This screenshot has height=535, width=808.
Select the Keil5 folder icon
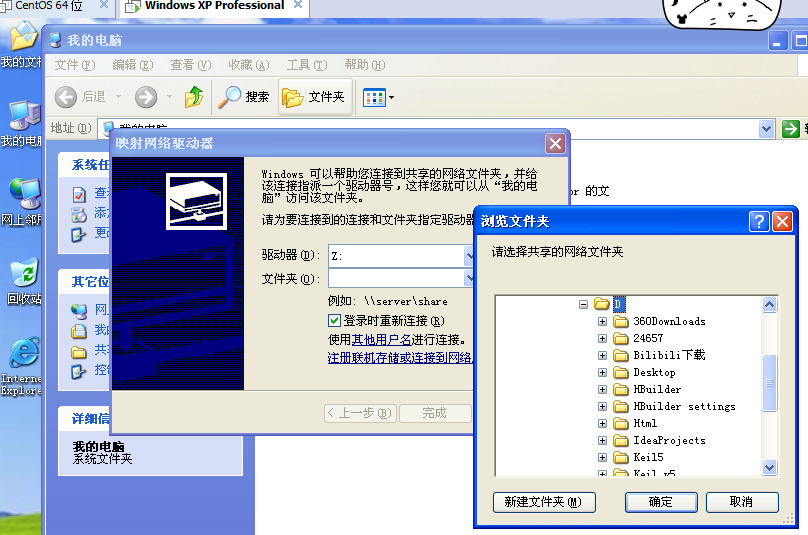point(621,458)
